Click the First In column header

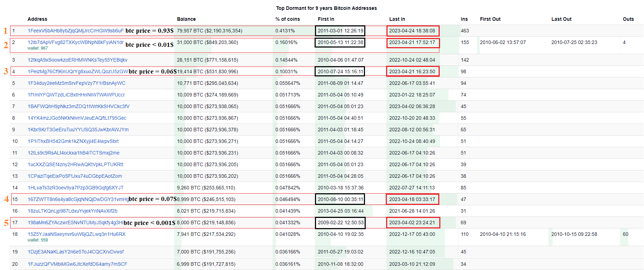326,19
